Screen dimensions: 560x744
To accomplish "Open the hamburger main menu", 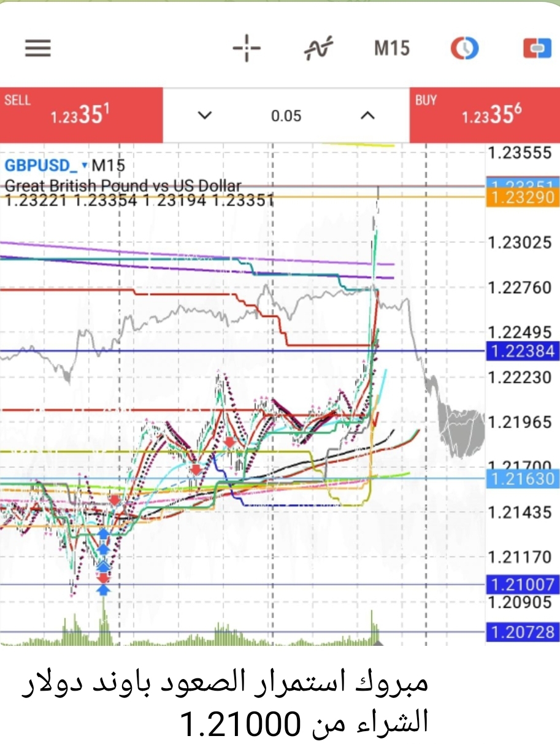I will (38, 48).
